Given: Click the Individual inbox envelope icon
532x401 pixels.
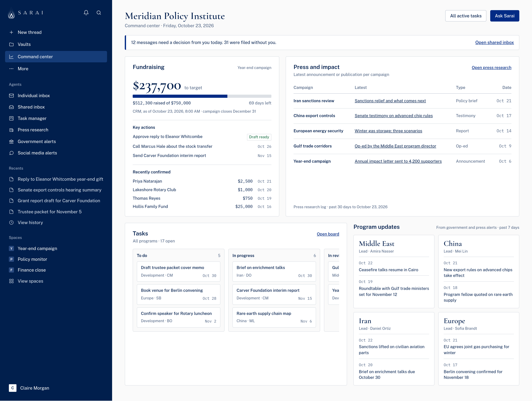Looking at the screenshot, I should pos(11,95).
